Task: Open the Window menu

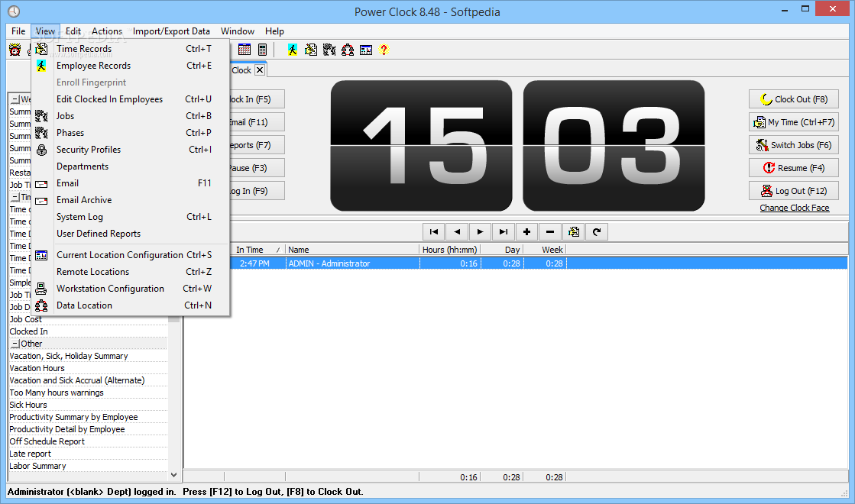Action: (x=237, y=31)
